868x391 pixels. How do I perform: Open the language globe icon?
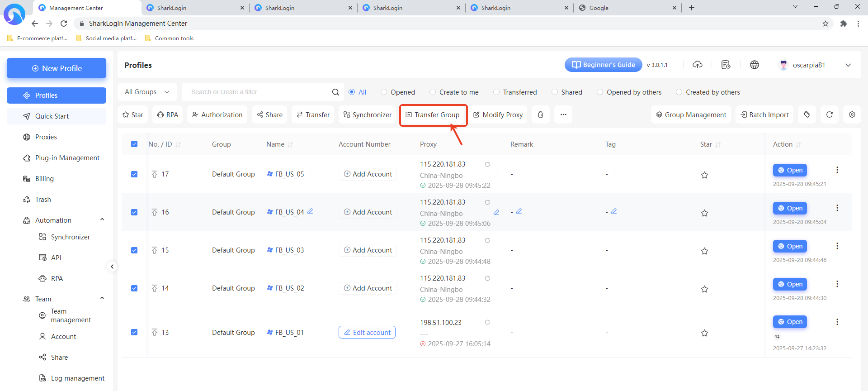click(x=754, y=65)
